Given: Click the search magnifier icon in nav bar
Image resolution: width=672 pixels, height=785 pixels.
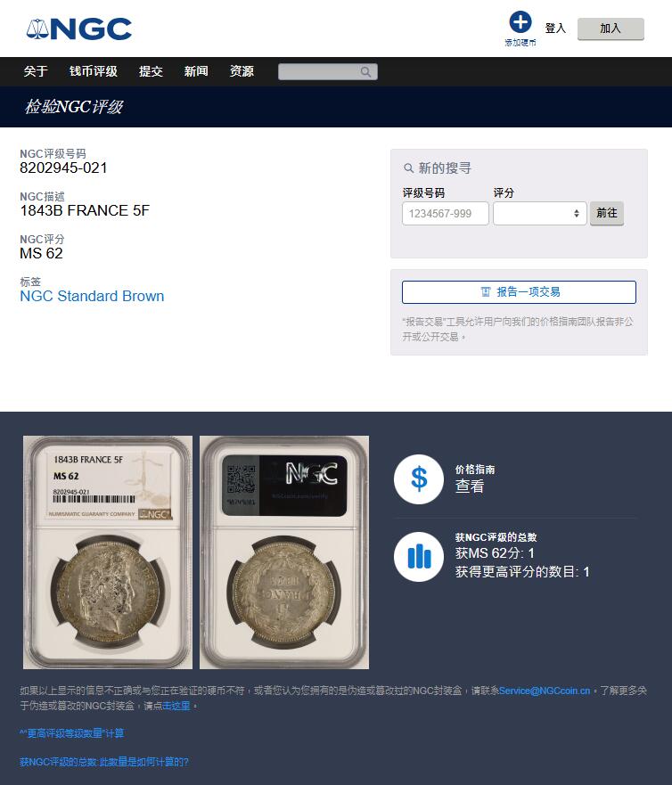Looking at the screenshot, I should coord(365,72).
